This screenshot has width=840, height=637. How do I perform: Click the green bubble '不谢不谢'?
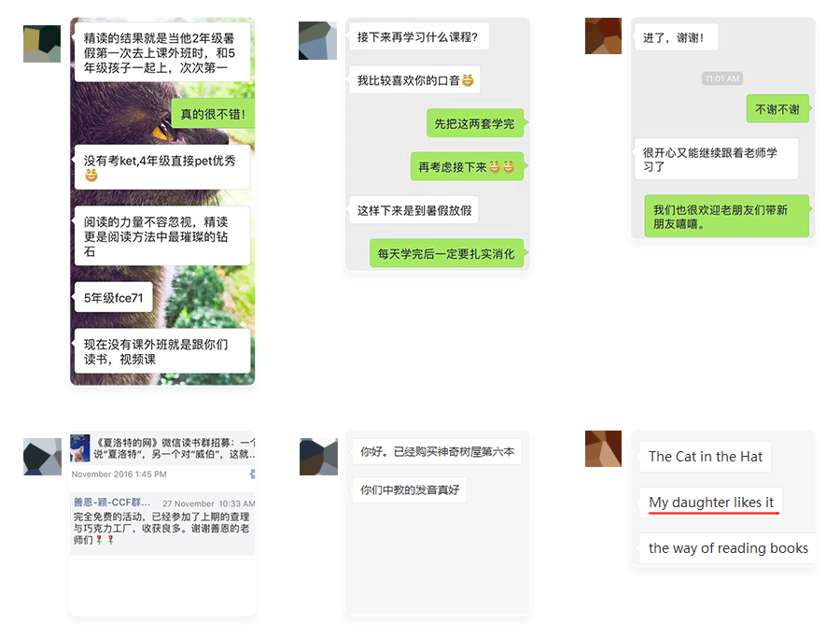pyautogui.click(x=777, y=109)
